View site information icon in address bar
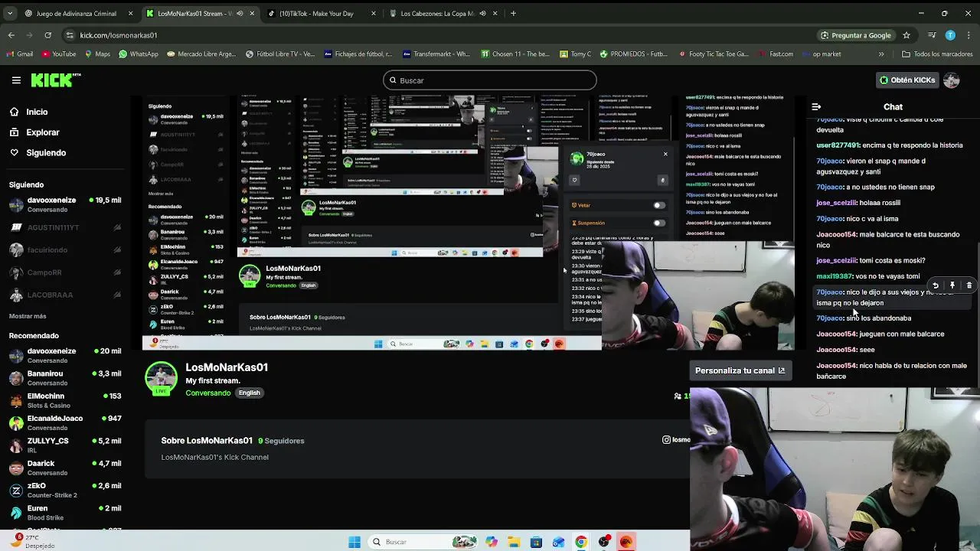 70,35
